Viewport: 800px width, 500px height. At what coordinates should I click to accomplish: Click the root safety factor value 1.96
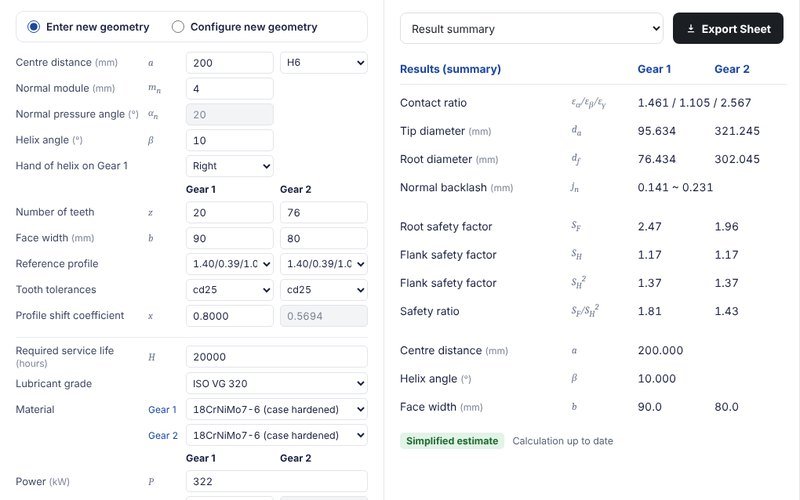click(727, 226)
